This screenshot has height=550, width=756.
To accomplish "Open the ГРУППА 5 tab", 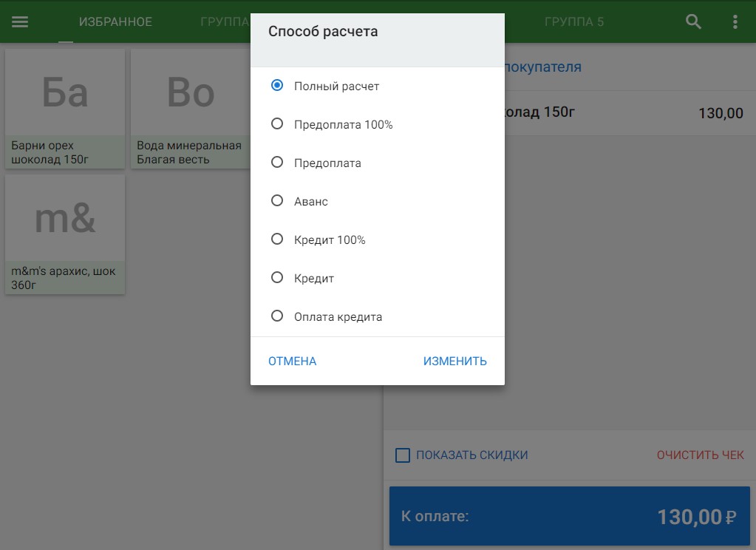I will [573, 21].
